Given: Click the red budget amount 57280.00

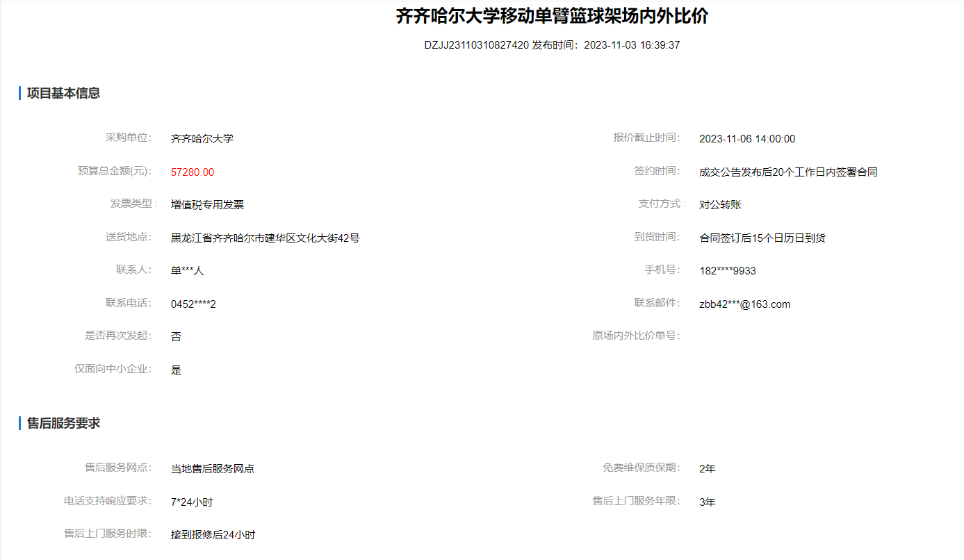Looking at the screenshot, I should coord(193,172).
